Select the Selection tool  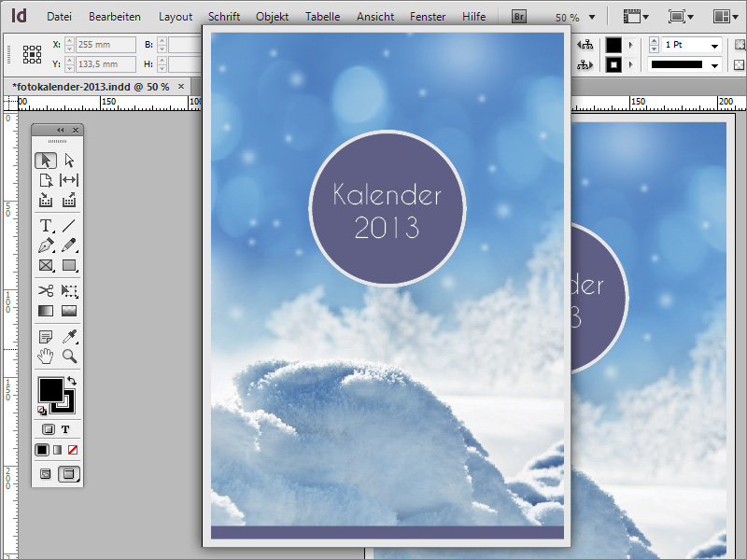point(45,160)
